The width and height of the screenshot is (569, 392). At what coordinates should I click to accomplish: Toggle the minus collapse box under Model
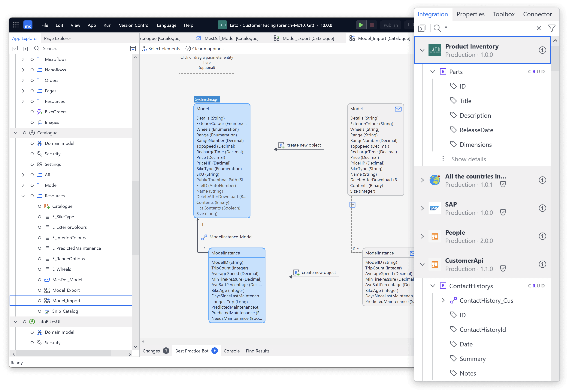coord(352,205)
